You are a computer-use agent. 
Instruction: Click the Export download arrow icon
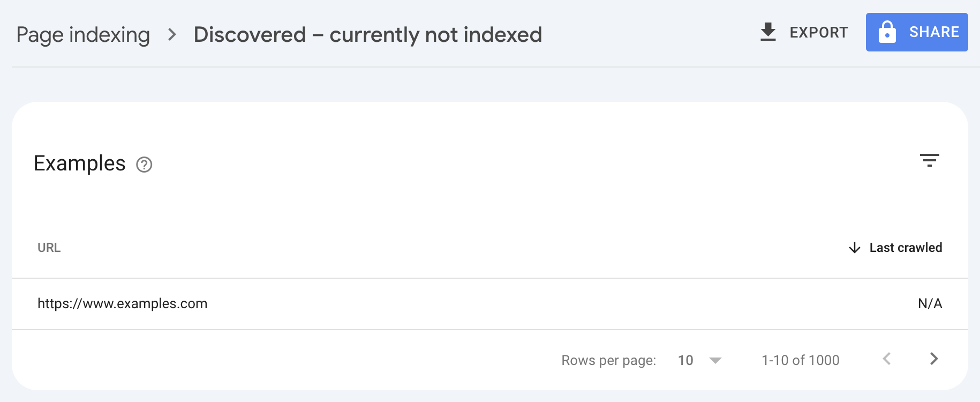click(768, 32)
